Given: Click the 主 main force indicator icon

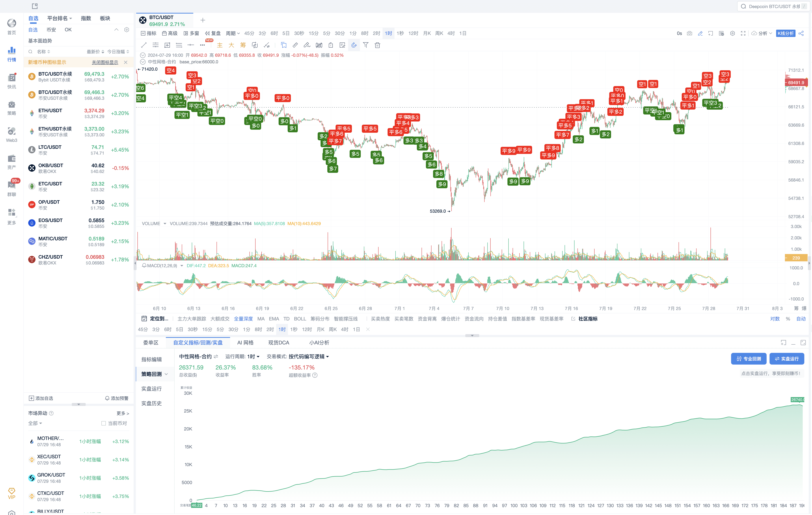Looking at the screenshot, I should [219, 45].
